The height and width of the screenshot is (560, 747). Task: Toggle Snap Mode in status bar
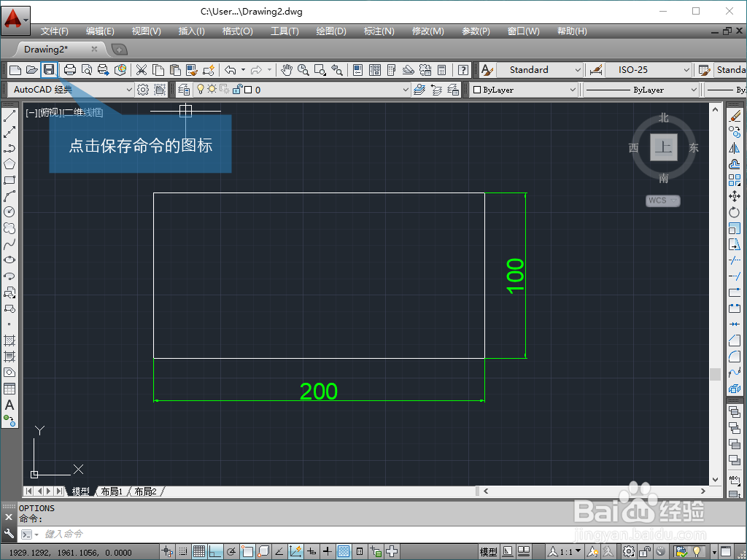pyautogui.click(x=183, y=551)
